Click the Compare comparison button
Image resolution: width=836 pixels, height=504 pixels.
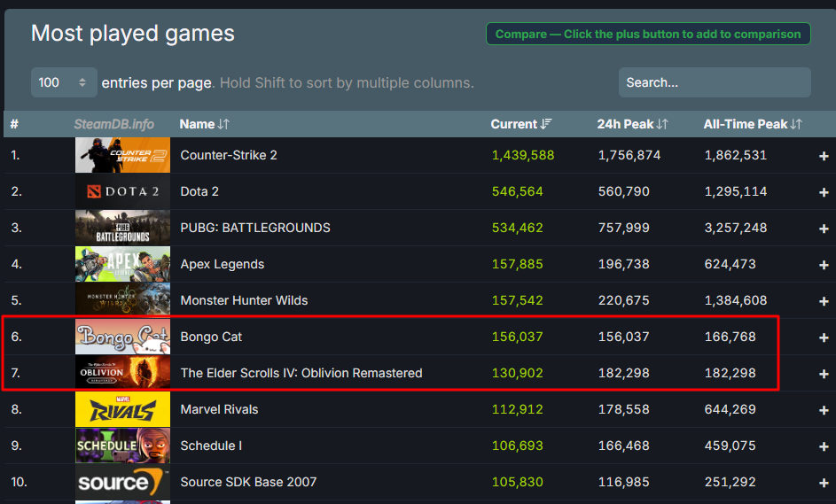click(x=648, y=34)
